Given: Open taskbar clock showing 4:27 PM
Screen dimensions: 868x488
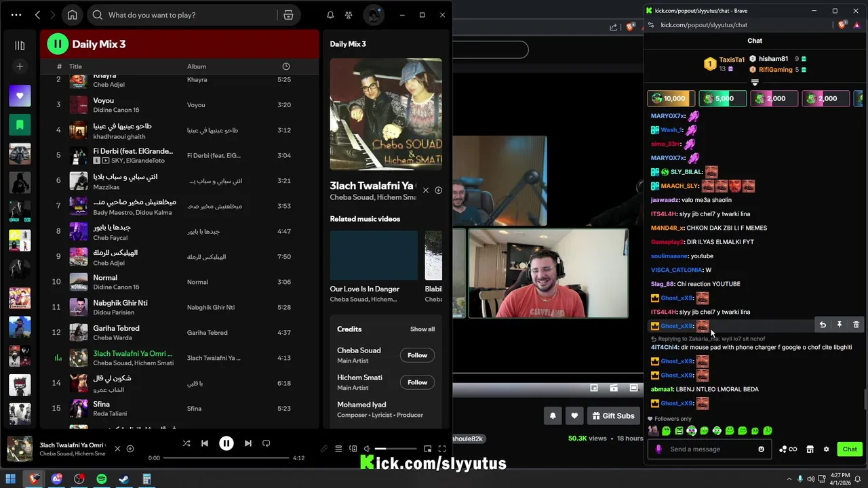Looking at the screenshot, I should [x=840, y=479].
